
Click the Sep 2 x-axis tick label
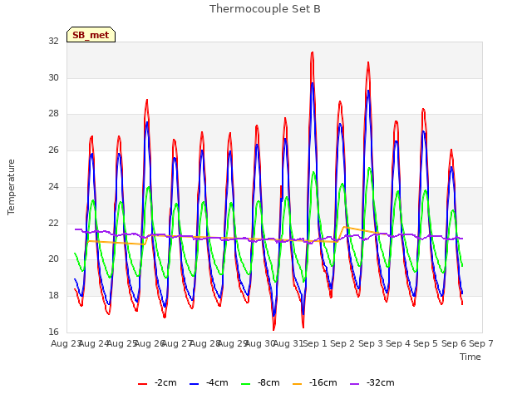tap(342, 343)
